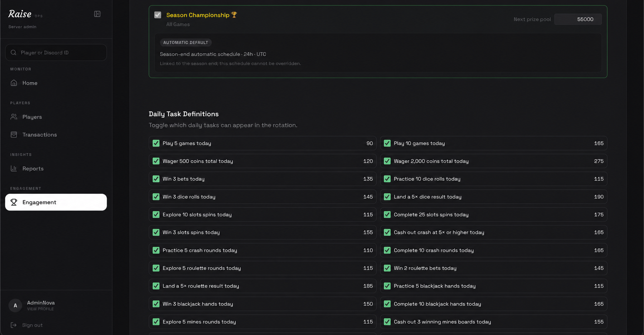The width and height of the screenshot is (644, 335).
Task: Click reward value 150 for Win 3 blackjack hands
Action: pyautogui.click(x=368, y=304)
